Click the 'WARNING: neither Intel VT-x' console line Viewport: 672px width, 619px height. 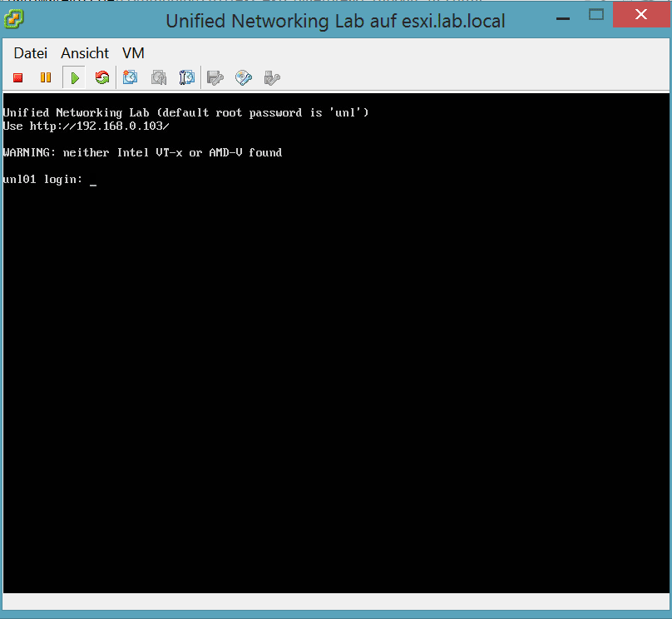[142, 152]
